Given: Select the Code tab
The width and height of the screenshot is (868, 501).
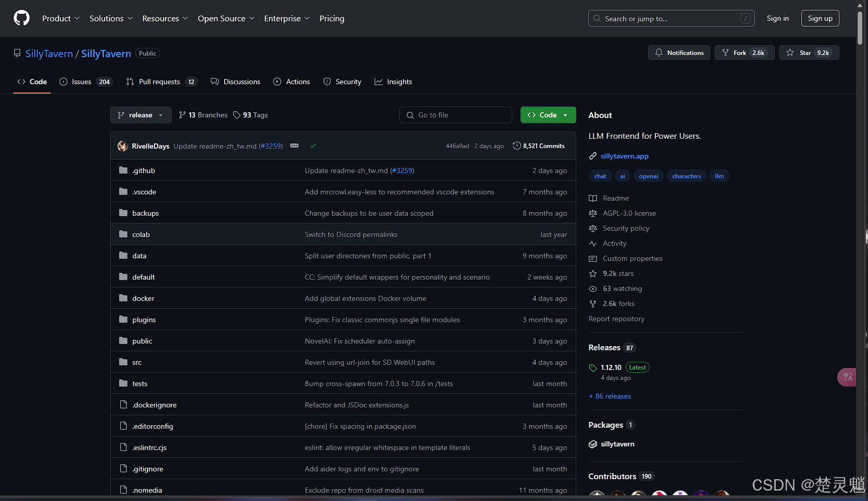Looking at the screenshot, I should [32, 82].
